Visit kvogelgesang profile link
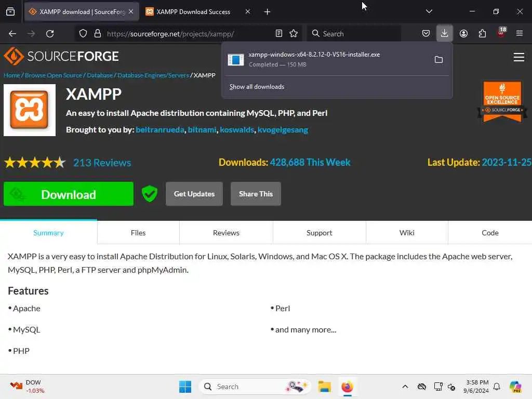 click(x=283, y=130)
